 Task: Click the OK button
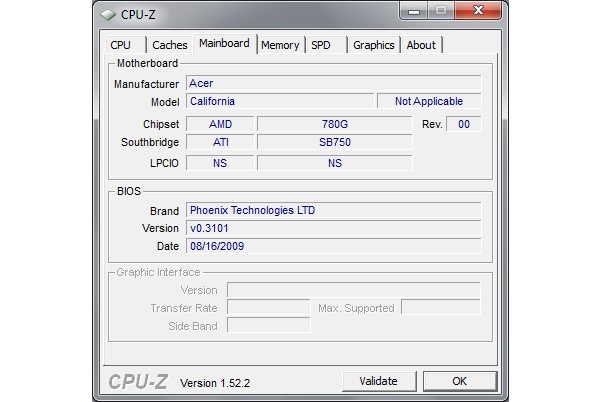[460, 381]
